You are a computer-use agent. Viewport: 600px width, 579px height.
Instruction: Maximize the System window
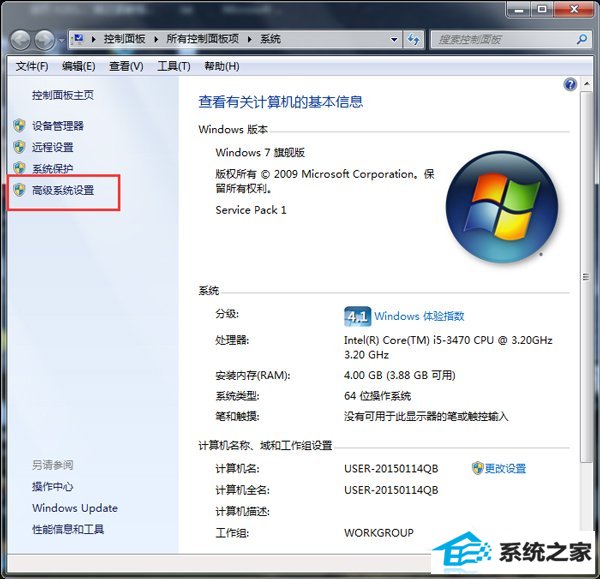click(x=542, y=9)
